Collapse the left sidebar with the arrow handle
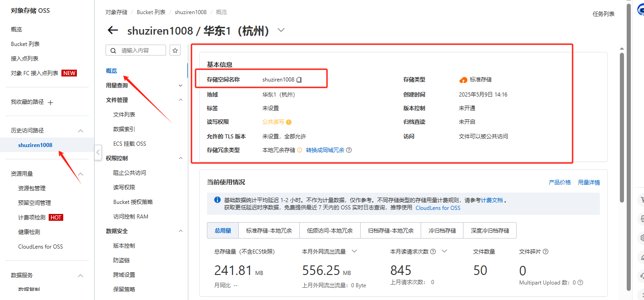The image size is (644, 300). coord(98,153)
